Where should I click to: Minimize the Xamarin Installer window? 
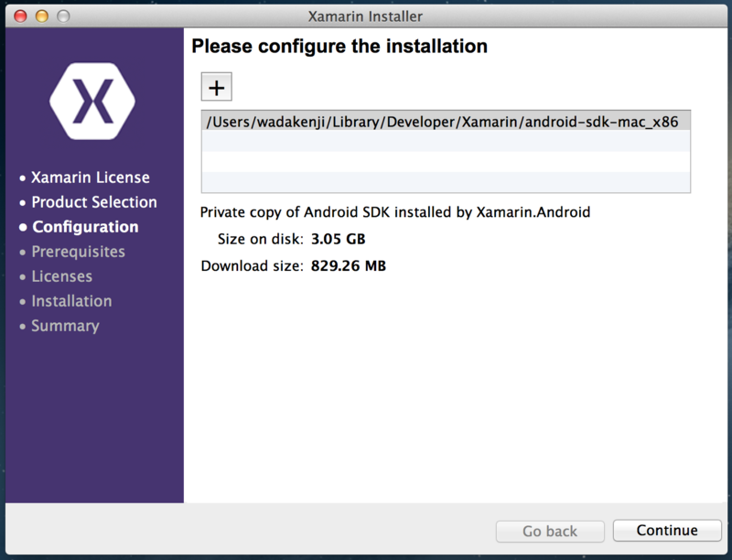(x=42, y=16)
